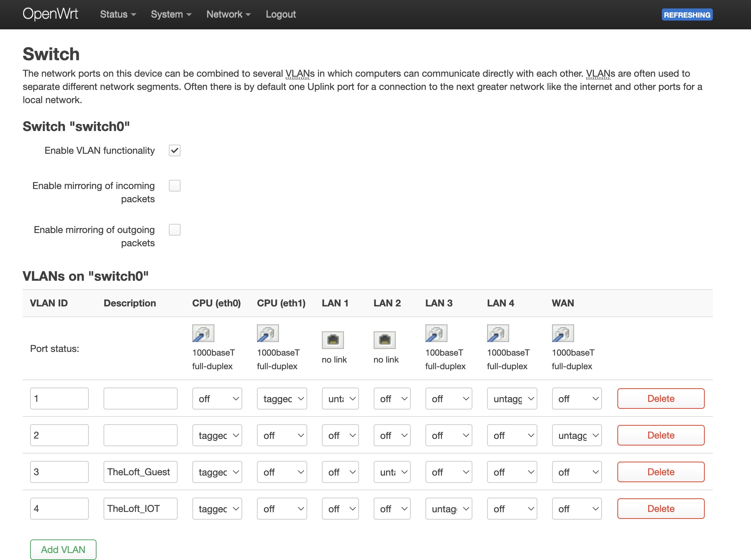Image resolution: width=751 pixels, height=560 pixels.
Task: Click the Description column header
Action: (130, 303)
